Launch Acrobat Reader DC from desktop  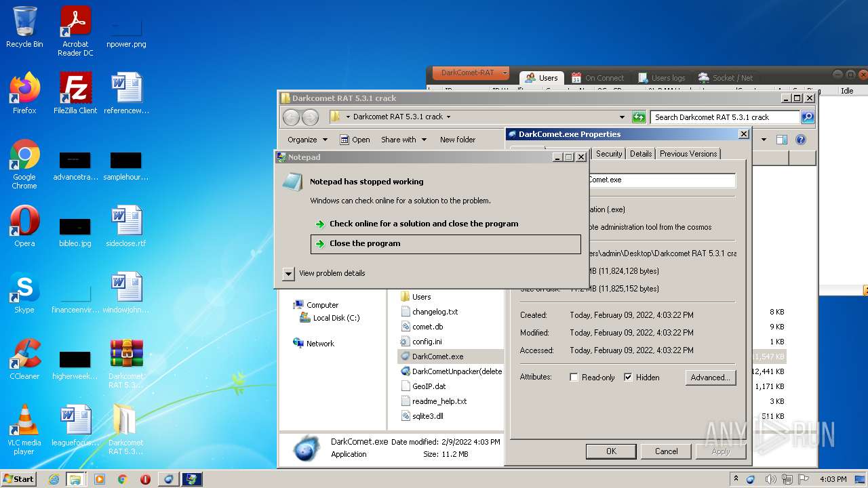(x=75, y=31)
